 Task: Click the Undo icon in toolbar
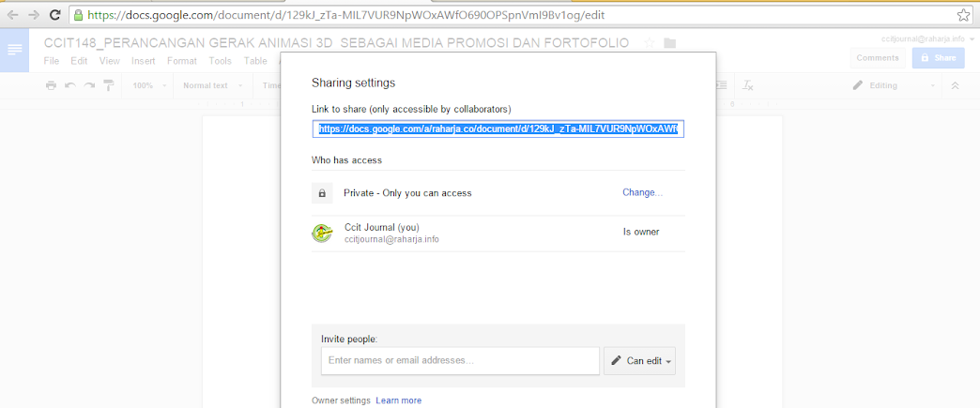(70, 85)
